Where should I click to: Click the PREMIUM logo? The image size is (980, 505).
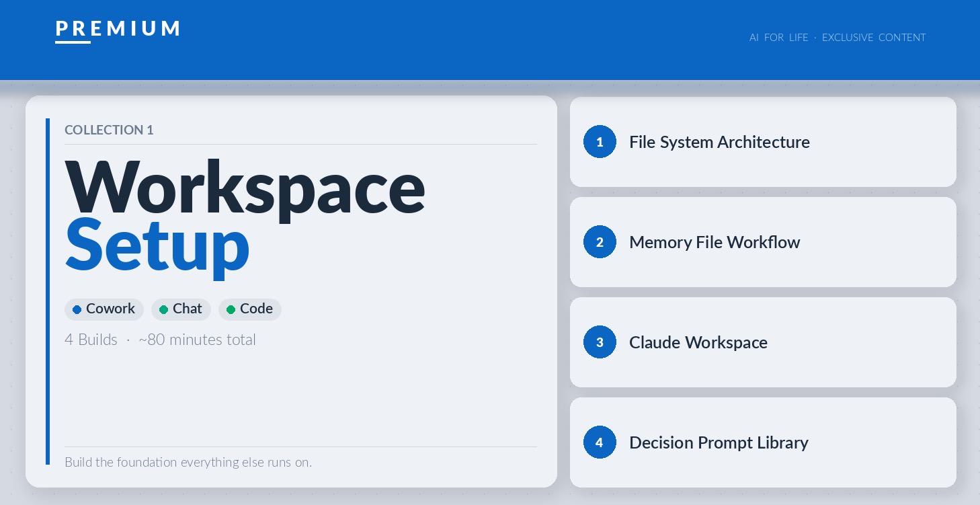[x=117, y=30]
